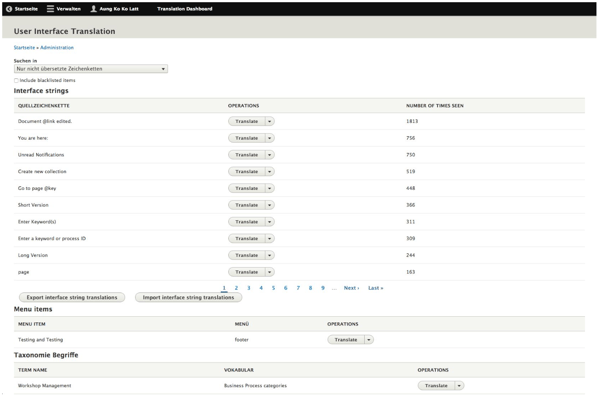Toggle 'Include blacklisted items' checkbox

click(16, 80)
